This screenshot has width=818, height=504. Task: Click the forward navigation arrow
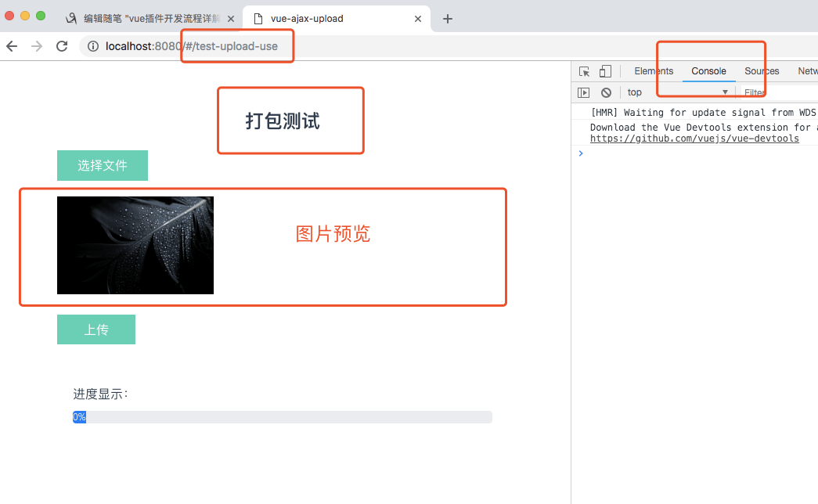pos(36,46)
